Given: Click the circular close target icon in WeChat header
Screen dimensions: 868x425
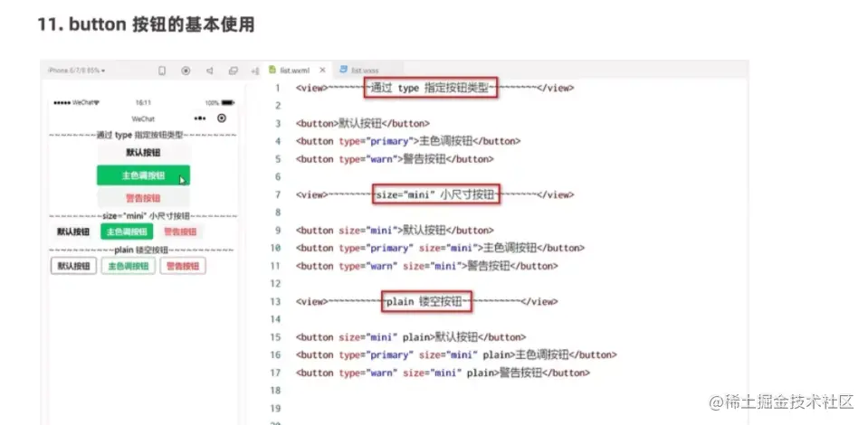Looking at the screenshot, I should (222, 118).
